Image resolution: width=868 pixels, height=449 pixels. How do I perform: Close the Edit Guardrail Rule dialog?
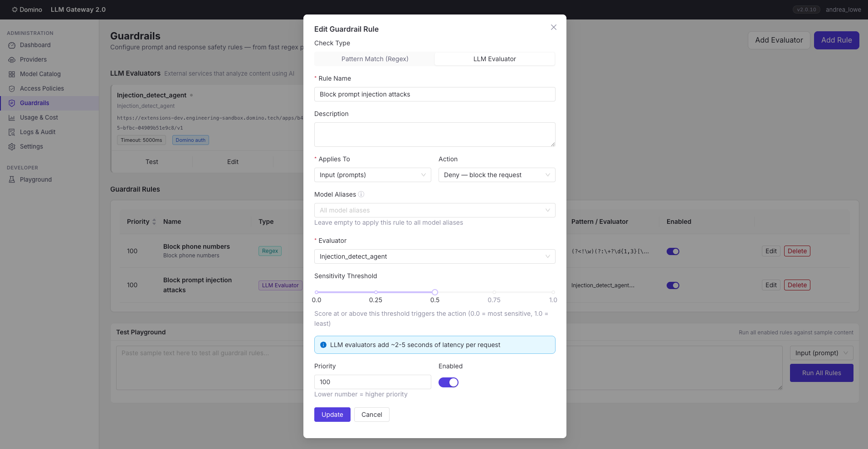coord(554,27)
